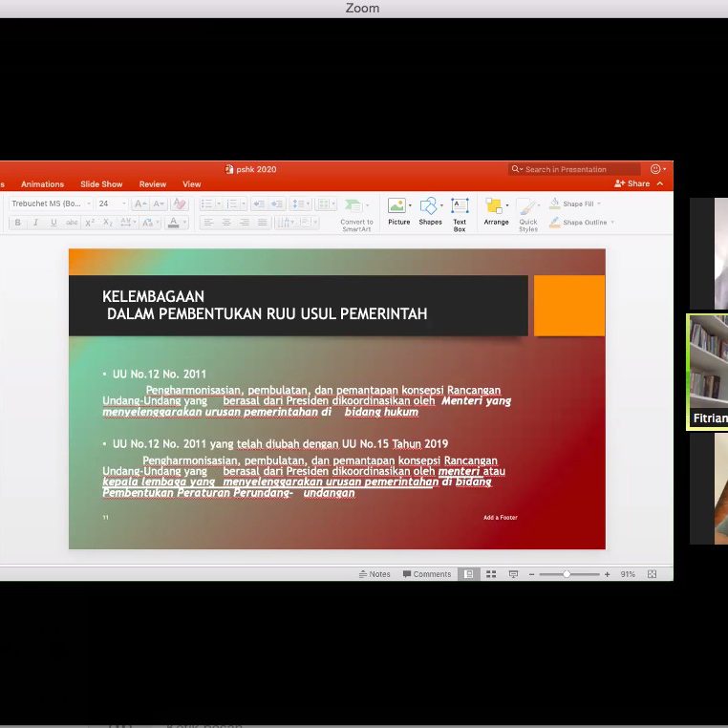Screen dimensions: 728x728
Task: Expand the font size 24 dropdown
Action: [123, 203]
